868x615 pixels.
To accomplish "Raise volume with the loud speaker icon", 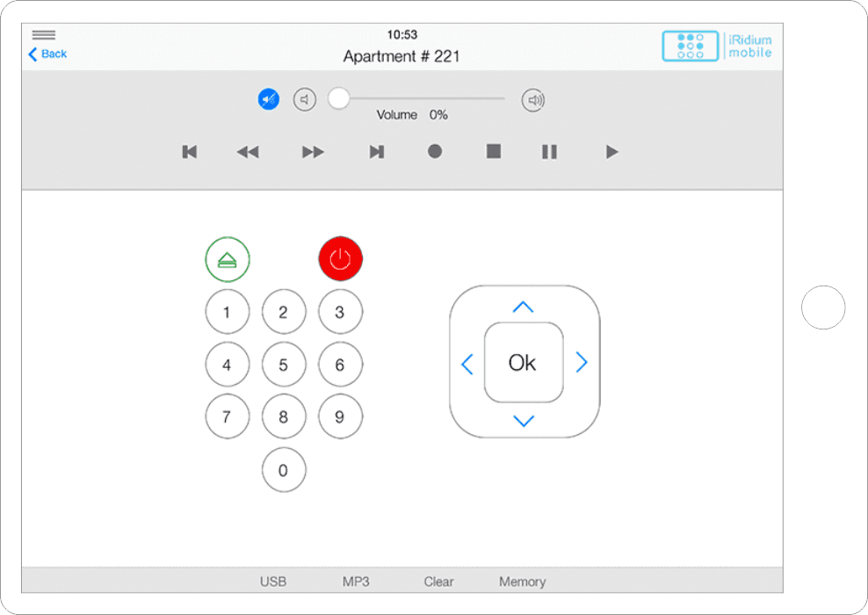I will [x=532, y=99].
